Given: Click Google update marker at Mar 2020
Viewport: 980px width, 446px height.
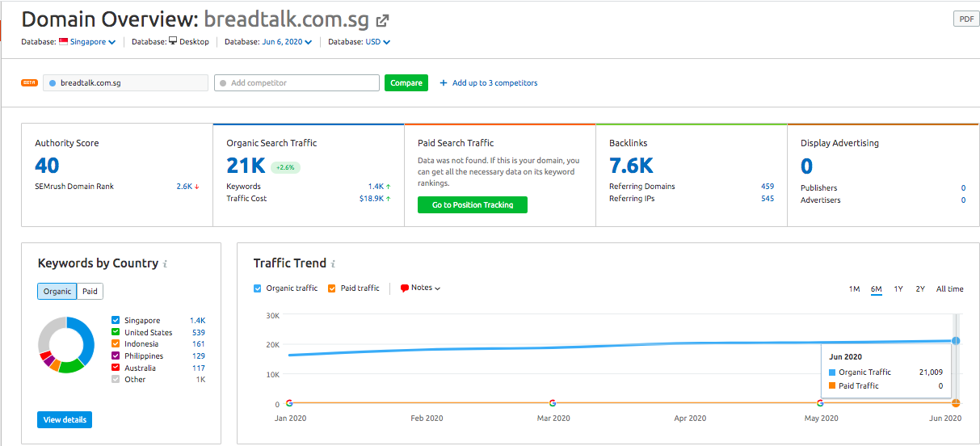Looking at the screenshot, I should [x=553, y=402].
